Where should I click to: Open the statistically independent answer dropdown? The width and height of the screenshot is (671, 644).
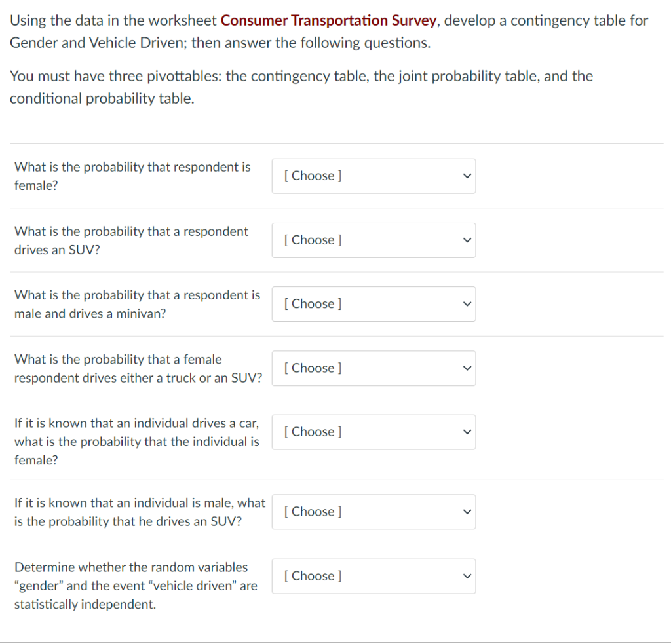pyautogui.click(x=374, y=576)
